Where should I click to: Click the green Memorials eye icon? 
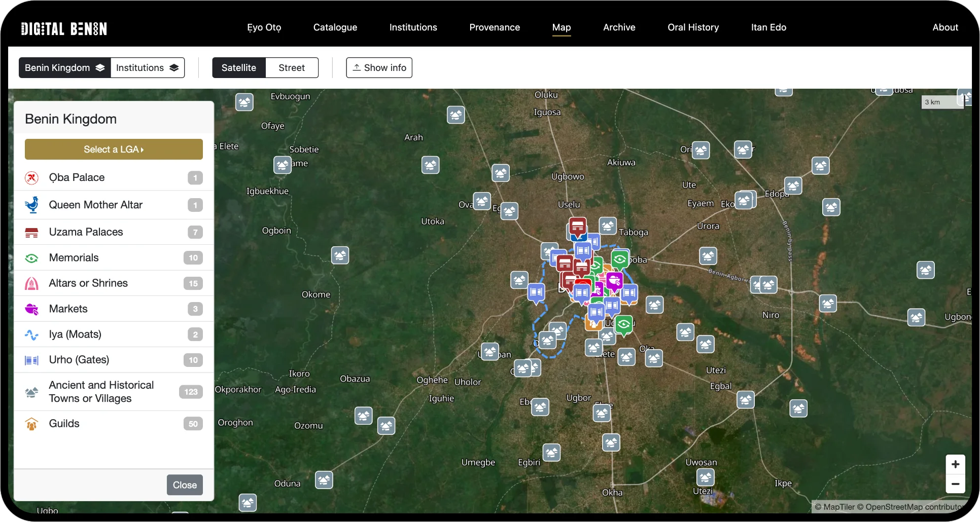click(31, 258)
